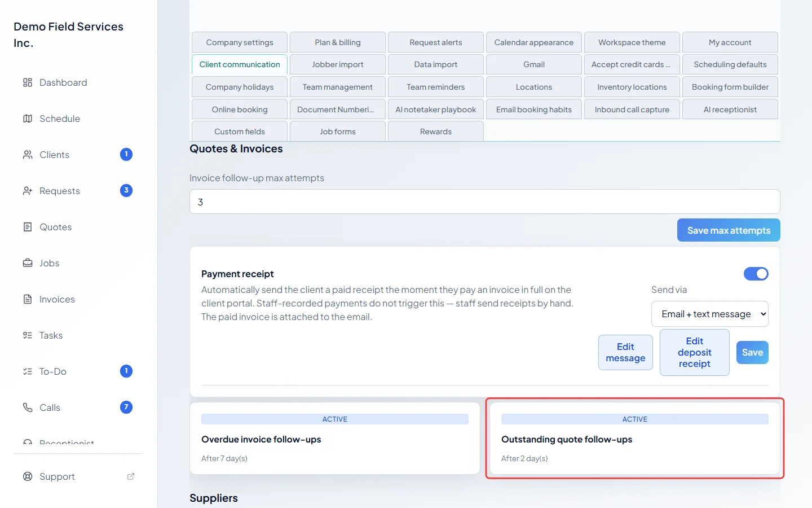Click the Edit deposit receipt button
812x508 pixels.
point(695,352)
